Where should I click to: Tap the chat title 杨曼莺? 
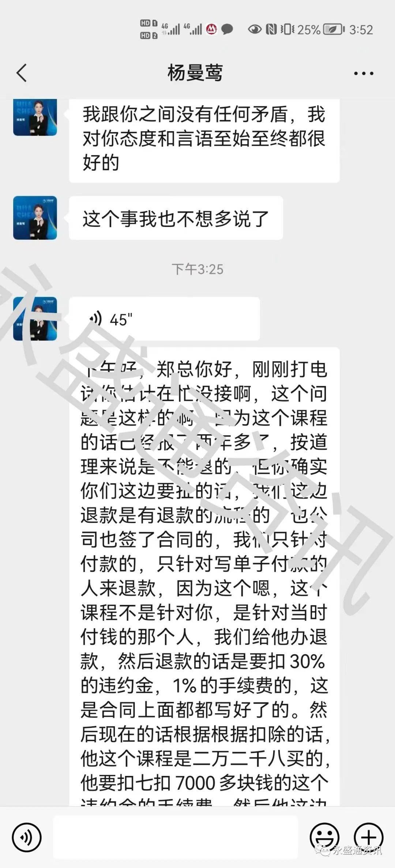click(x=195, y=73)
